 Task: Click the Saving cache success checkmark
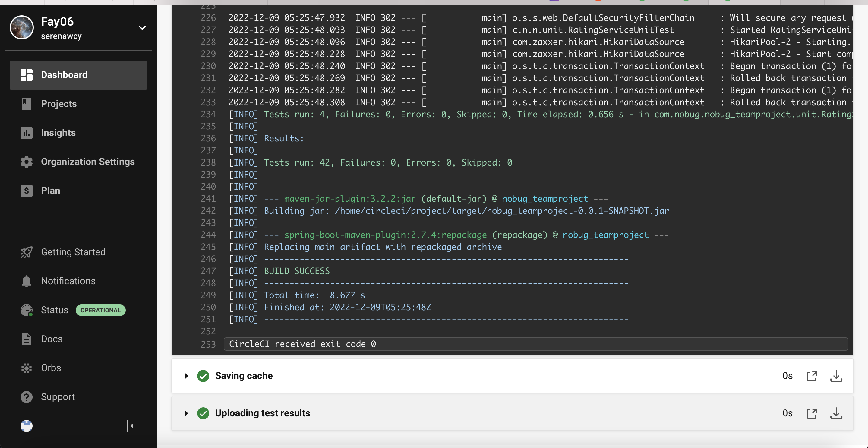point(204,376)
